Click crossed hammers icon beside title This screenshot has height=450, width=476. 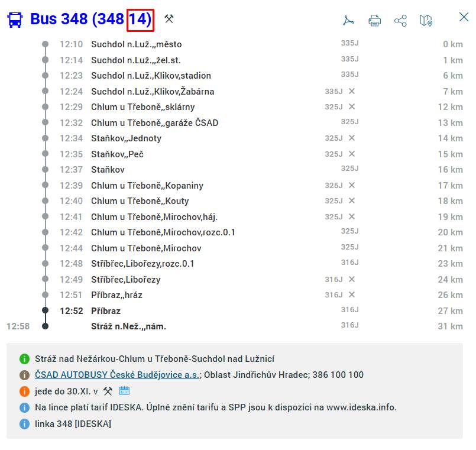tap(169, 19)
